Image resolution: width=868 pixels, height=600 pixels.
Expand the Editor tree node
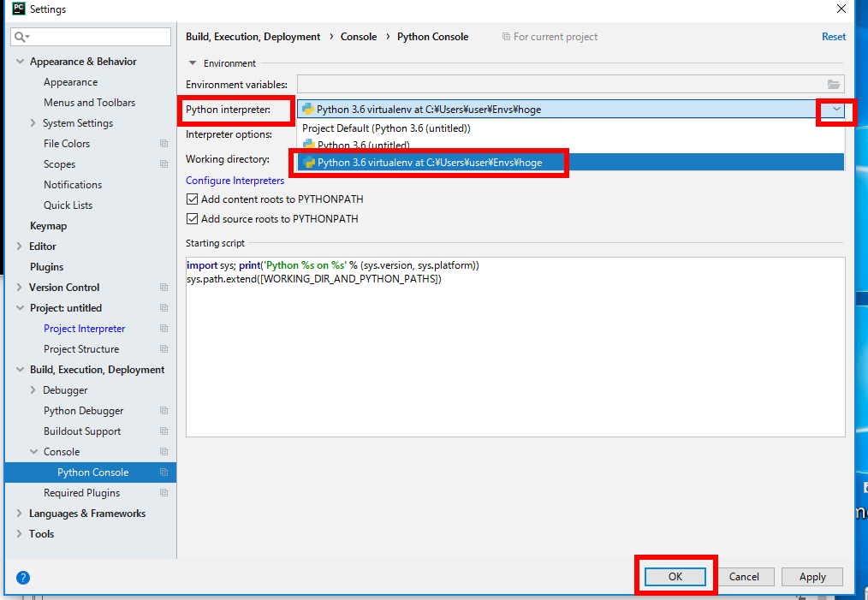(20, 247)
